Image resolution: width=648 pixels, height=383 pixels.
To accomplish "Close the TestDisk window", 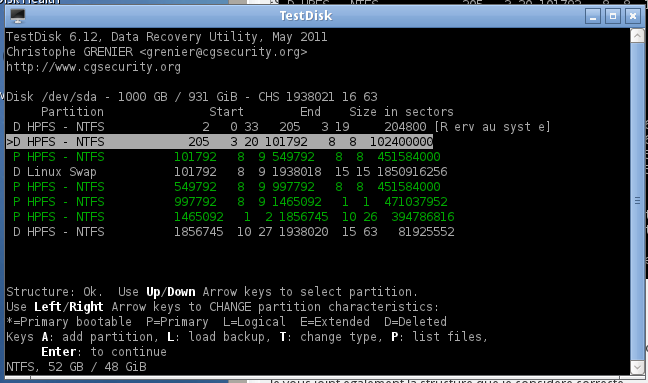I will coord(633,17).
